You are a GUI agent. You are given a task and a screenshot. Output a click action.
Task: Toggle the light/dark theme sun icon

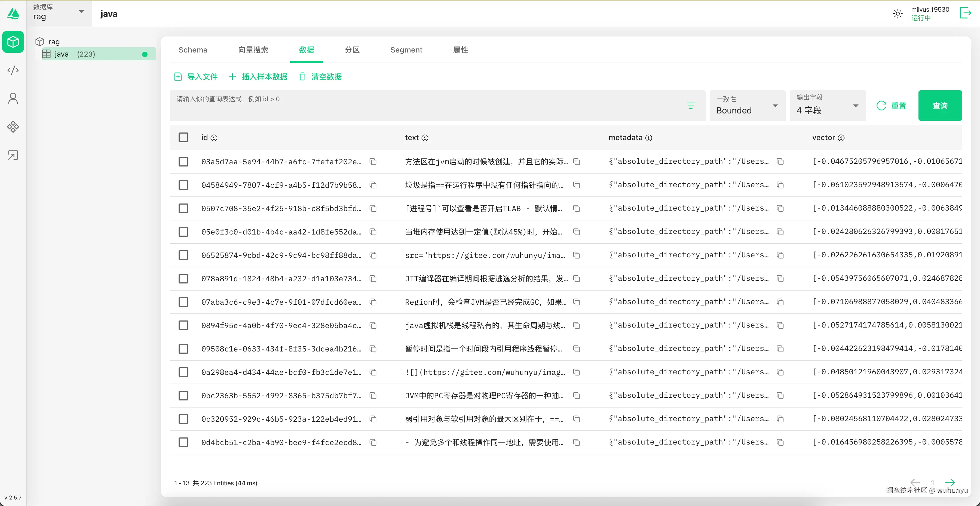pos(898,13)
